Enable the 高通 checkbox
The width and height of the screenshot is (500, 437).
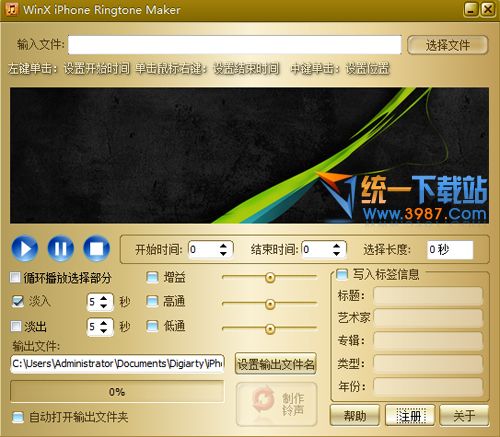(152, 301)
